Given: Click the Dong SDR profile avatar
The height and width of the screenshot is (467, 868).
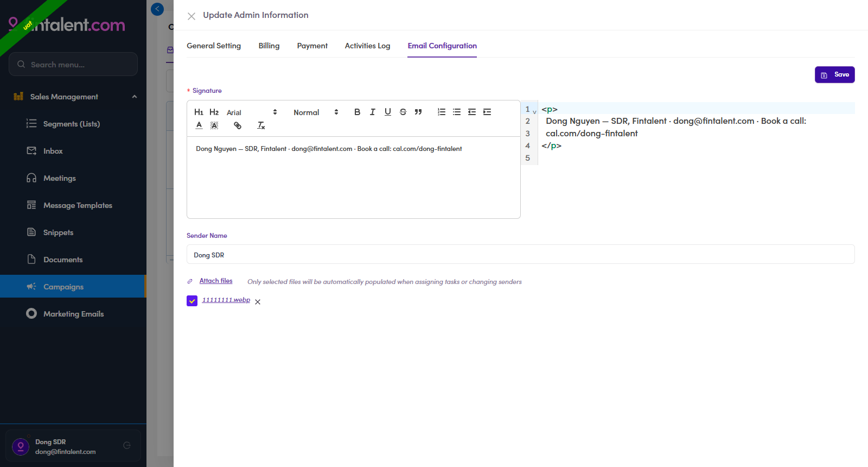Looking at the screenshot, I should click(x=21, y=446).
